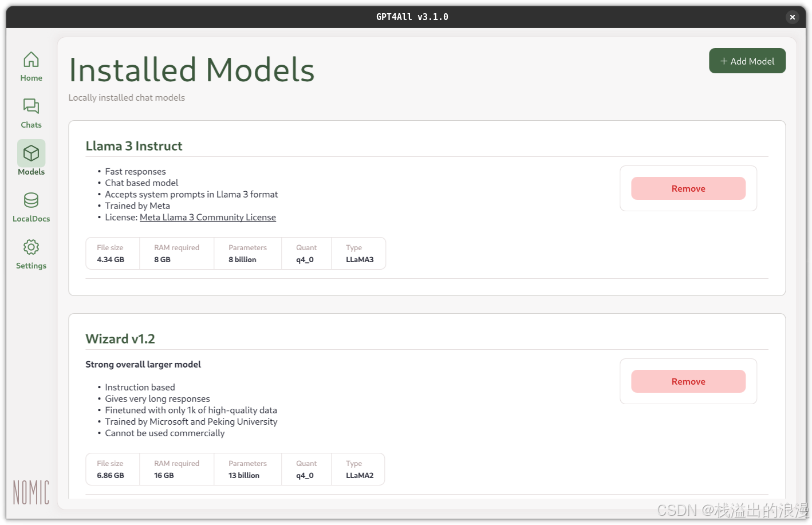This screenshot has width=812, height=525.
Task: Click 'Trained by Meta' bullet
Action: [x=137, y=206]
